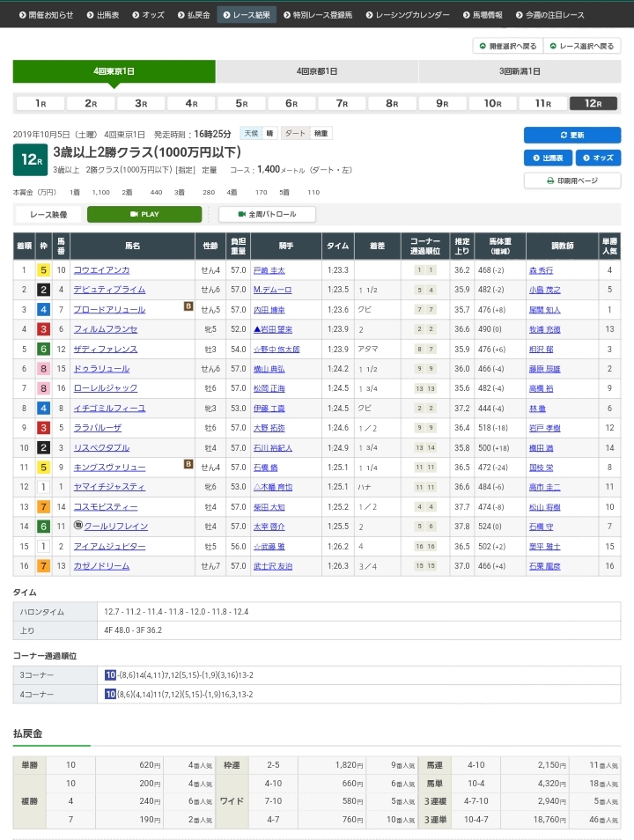Open horse デピュティプライム link
This screenshot has width=634, height=840.
109,290
